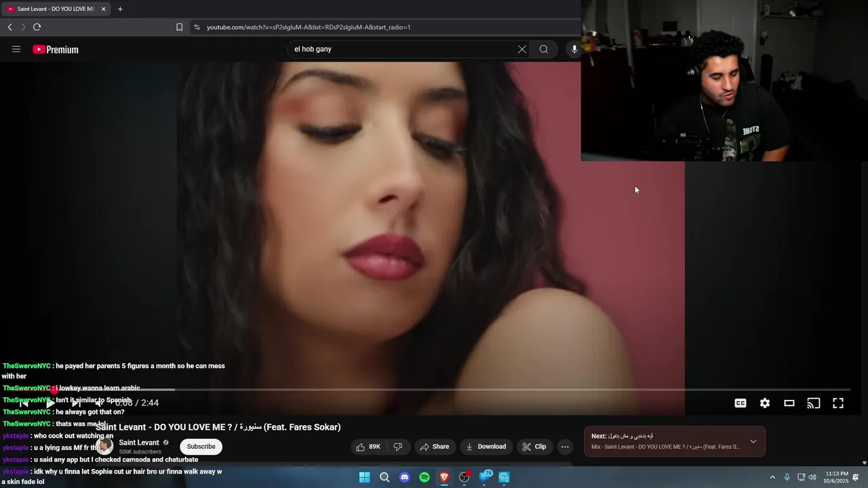The image size is (868, 488).
Task: Go to YouTube Premium home logo
Action: pos(56,49)
